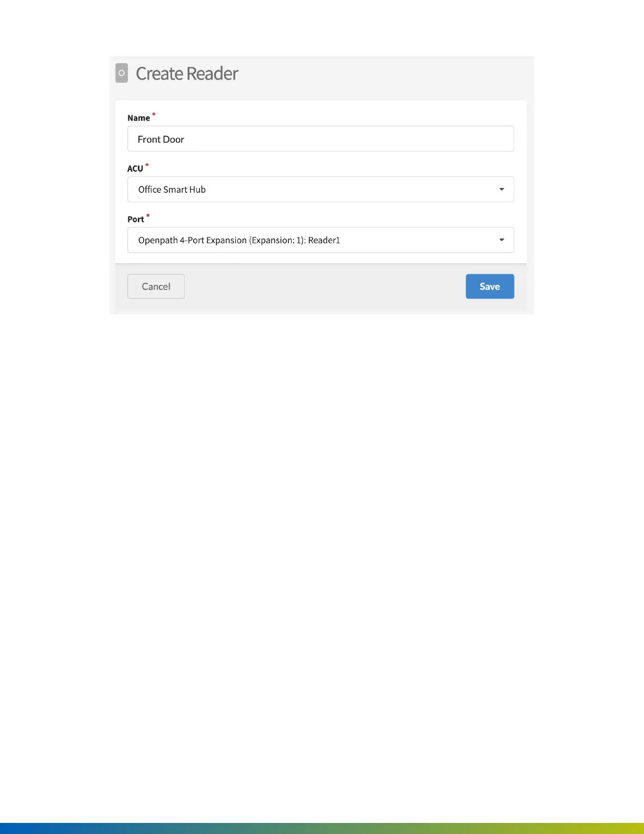Click the reader icon beside Create Reader
644x834 pixels.
pos(122,73)
